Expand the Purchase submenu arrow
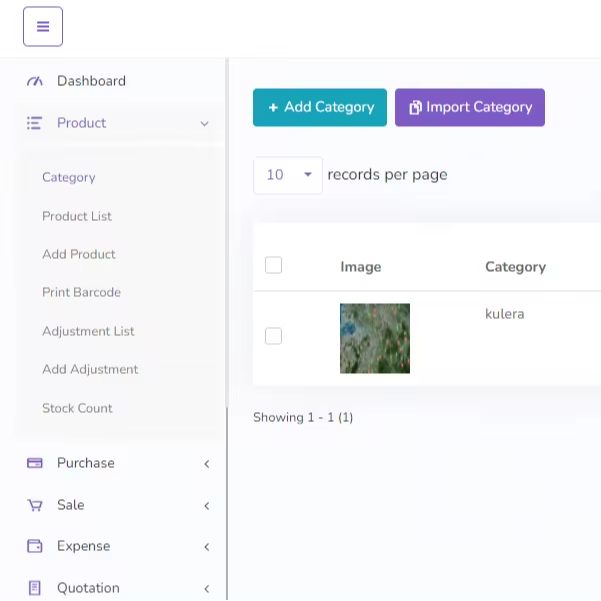Screen dimensions: 601x601 click(207, 464)
